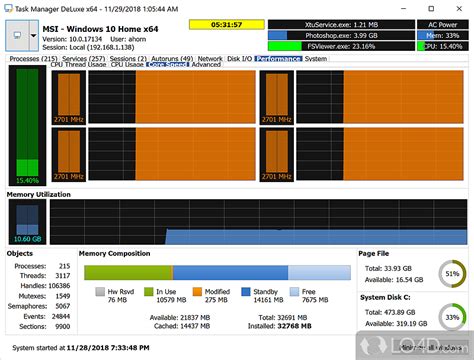Click the "Sections: 9900" row

click(45, 326)
